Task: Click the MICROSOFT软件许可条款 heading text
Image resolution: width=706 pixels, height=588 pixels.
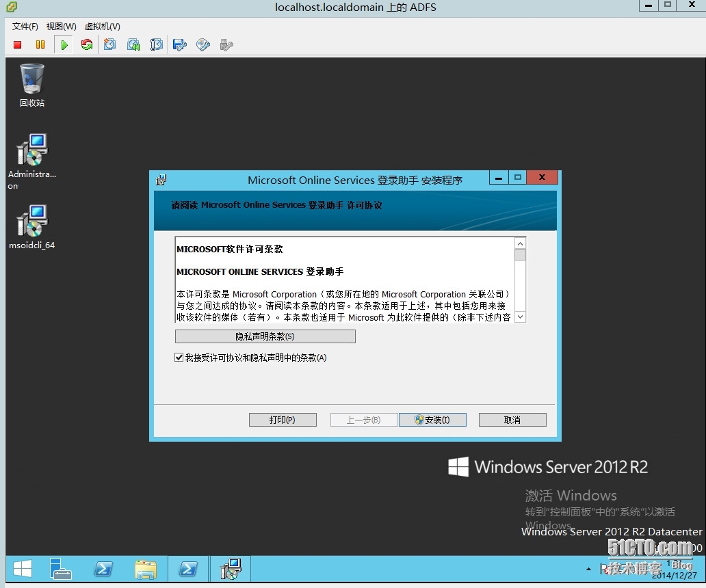Action: [230, 250]
